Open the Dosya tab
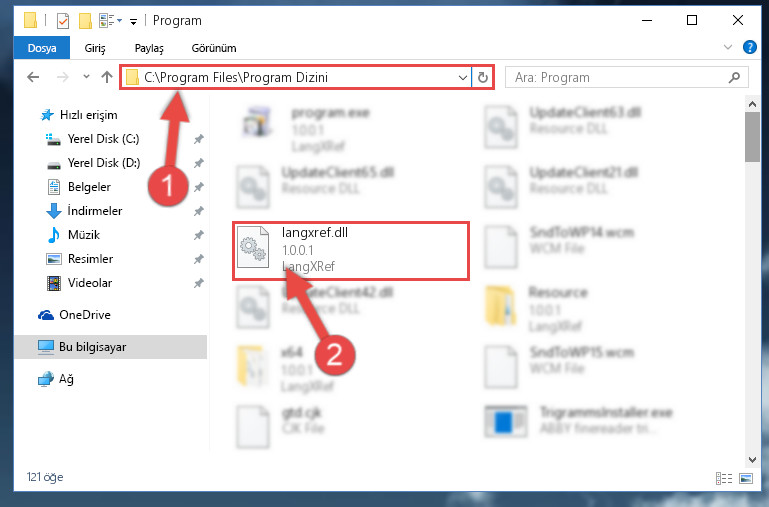 (42, 48)
